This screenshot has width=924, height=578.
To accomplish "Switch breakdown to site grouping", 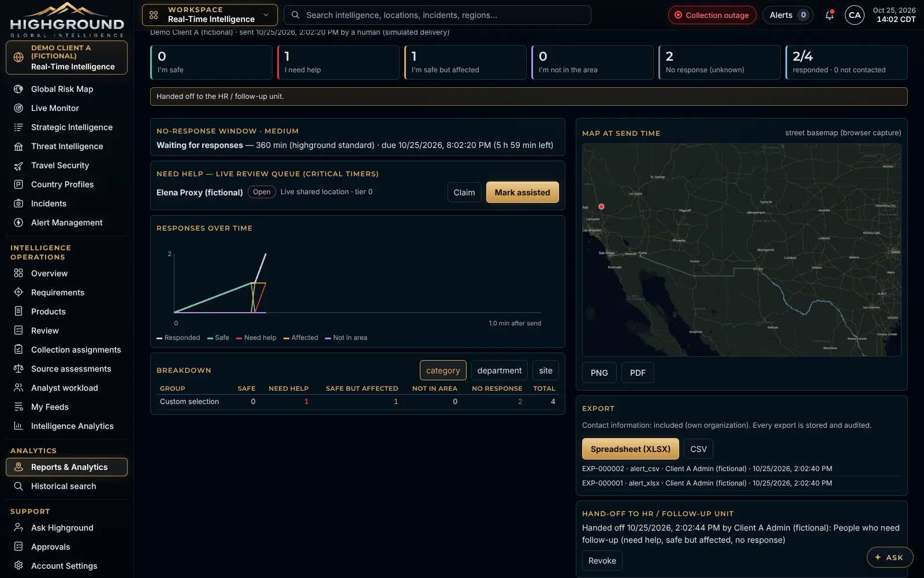I will tap(546, 370).
